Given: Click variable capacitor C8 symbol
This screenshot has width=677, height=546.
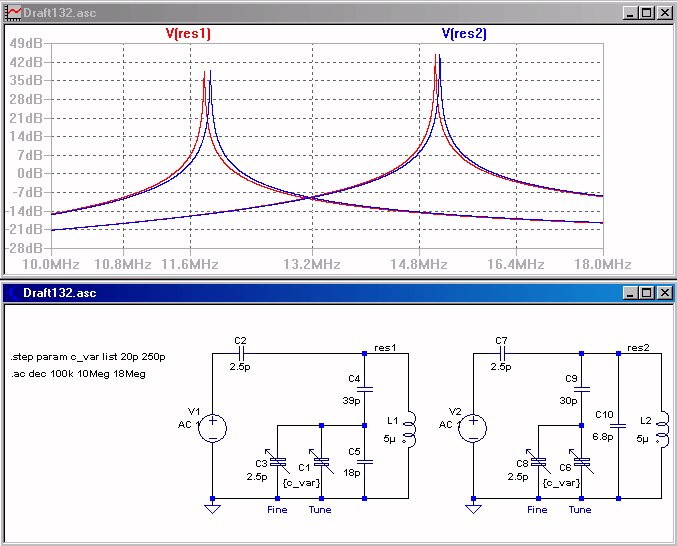Looking at the screenshot, I should [x=538, y=462].
